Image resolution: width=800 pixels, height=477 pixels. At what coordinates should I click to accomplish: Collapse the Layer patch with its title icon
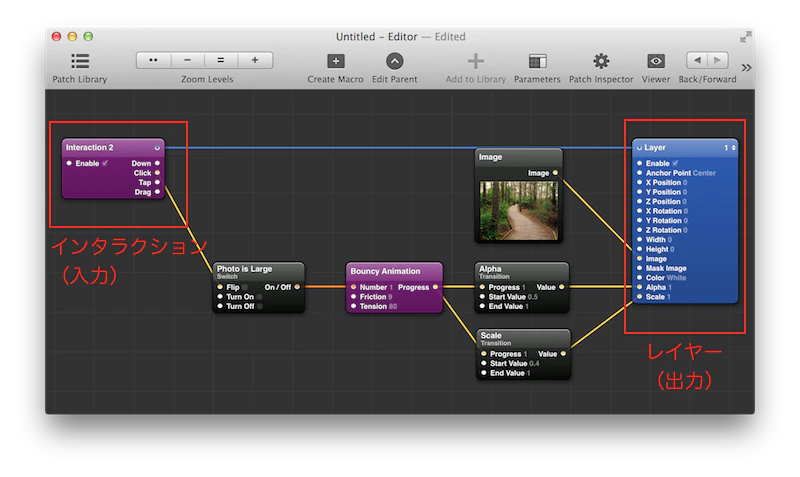point(639,148)
